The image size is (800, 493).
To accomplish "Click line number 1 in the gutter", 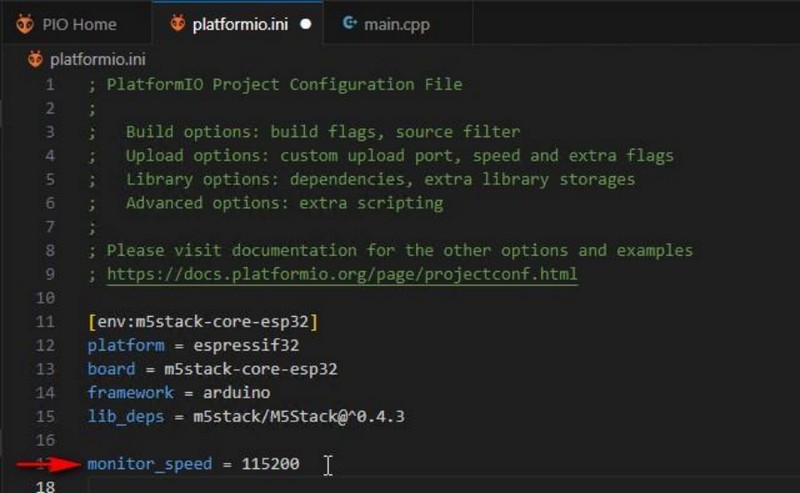I will point(49,84).
